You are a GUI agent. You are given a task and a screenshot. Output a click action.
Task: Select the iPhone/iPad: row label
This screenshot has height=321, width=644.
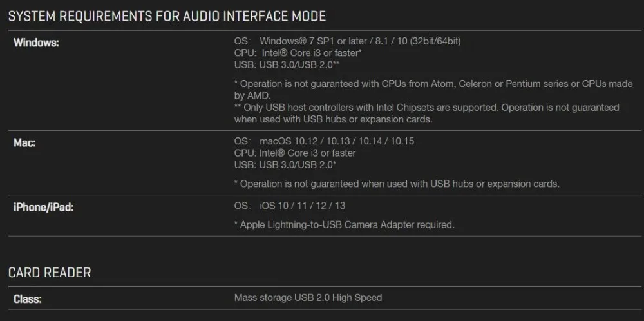(x=43, y=208)
